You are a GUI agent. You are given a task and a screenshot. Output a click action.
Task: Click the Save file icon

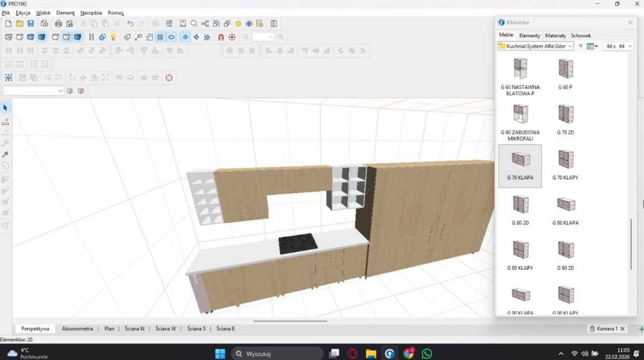coord(30,24)
